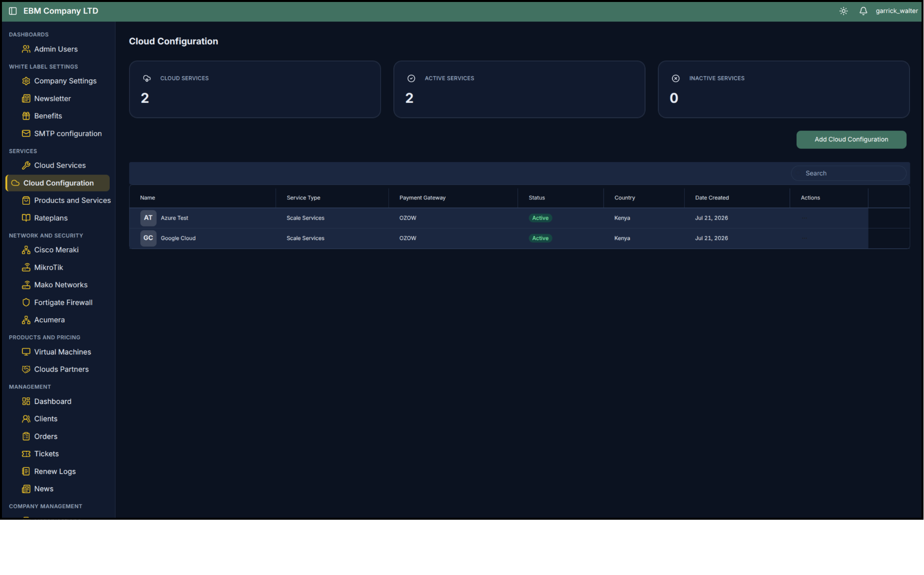The height and width of the screenshot is (575, 924).
Task: Click the News icon in sidebar
Action: pyautogui.click(x=26, y=489)
